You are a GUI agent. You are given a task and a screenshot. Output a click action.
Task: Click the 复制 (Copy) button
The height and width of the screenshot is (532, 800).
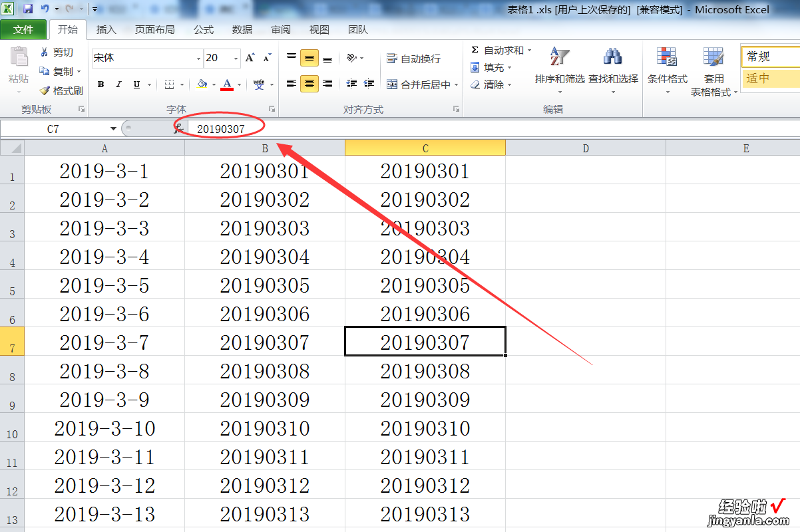pos(57,71)
